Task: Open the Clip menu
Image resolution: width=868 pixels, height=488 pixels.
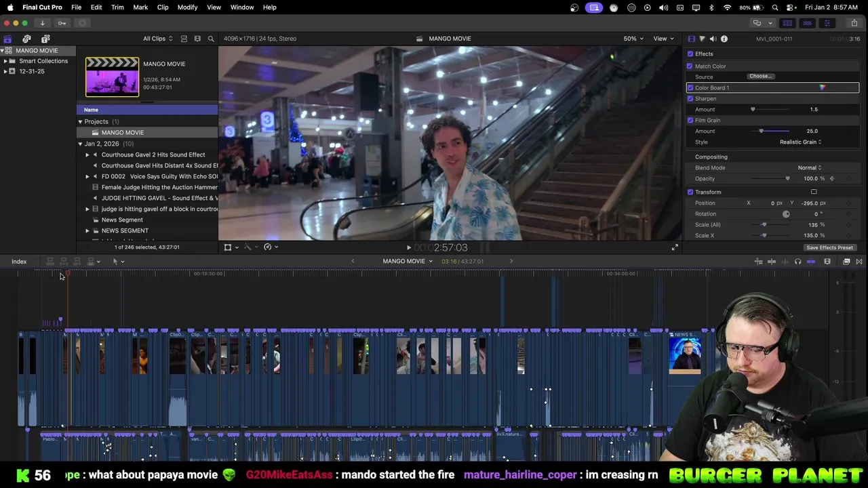Action: (163, 7)
